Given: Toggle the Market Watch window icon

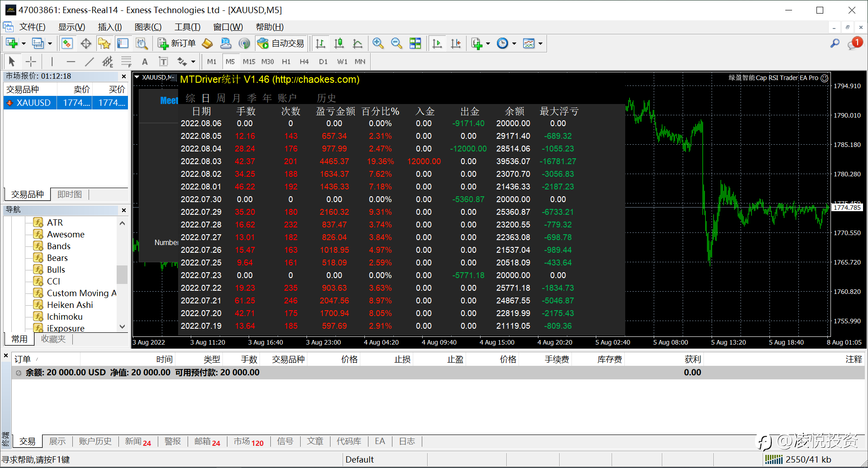Looking at the screenshot, I should (x=67, y=43).
